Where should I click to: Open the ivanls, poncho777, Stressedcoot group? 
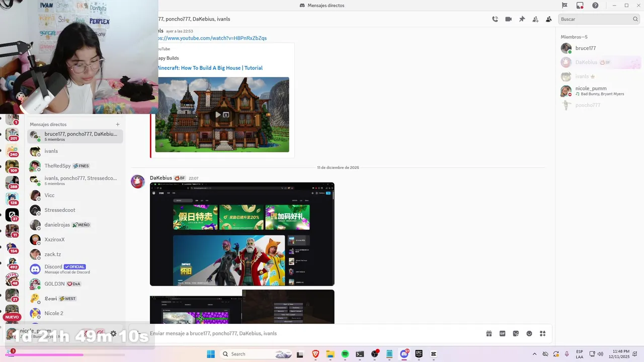pyautogui.click(x=75, y=180)
